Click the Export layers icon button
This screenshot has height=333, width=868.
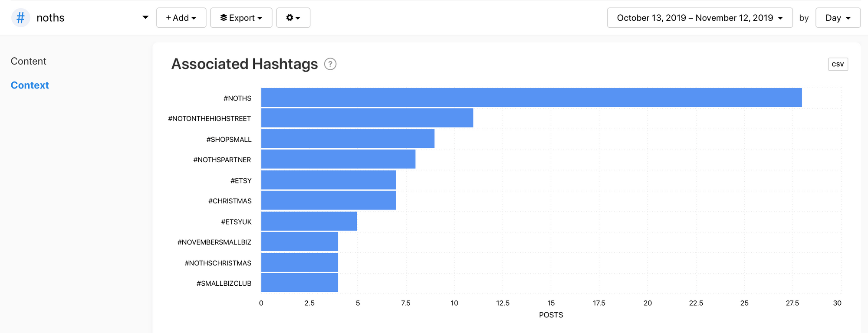pyautogui.click(x=241, y=18)
